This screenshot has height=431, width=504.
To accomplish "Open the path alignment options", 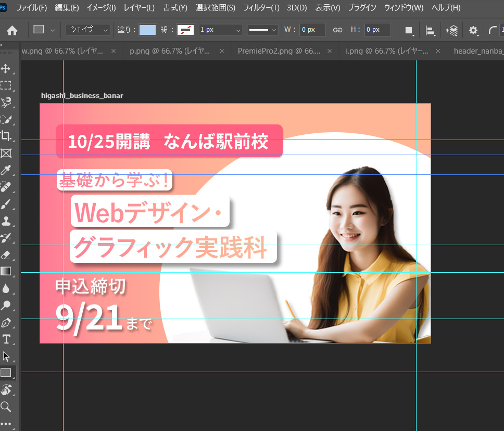I will [x=430, y=31].
